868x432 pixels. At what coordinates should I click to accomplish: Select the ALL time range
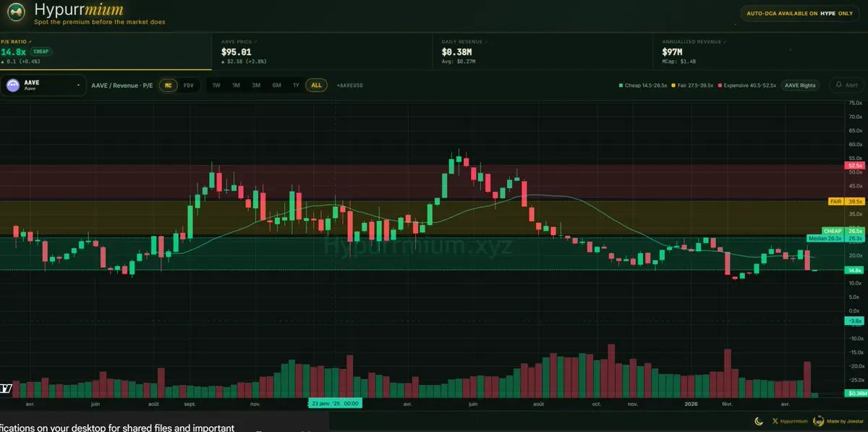[x=316, y=85]
